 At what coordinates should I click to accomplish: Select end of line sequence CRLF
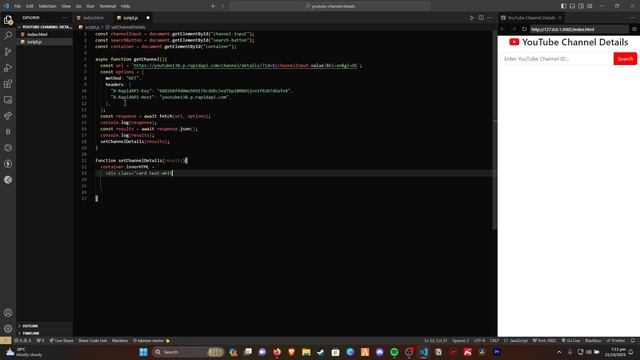pos(494,340)
